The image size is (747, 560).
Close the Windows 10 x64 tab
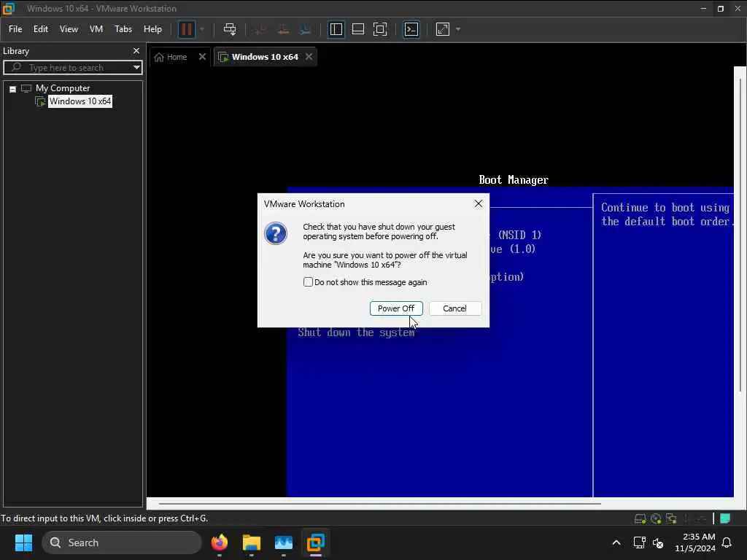[x=309, y=57]
